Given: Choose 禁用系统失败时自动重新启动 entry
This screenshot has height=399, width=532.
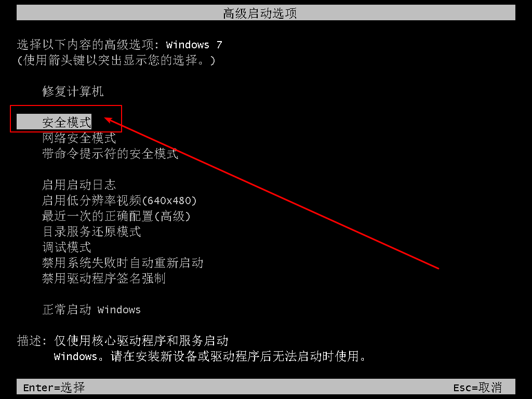Looking at the screenshot, I should click(x=123, y=263).
